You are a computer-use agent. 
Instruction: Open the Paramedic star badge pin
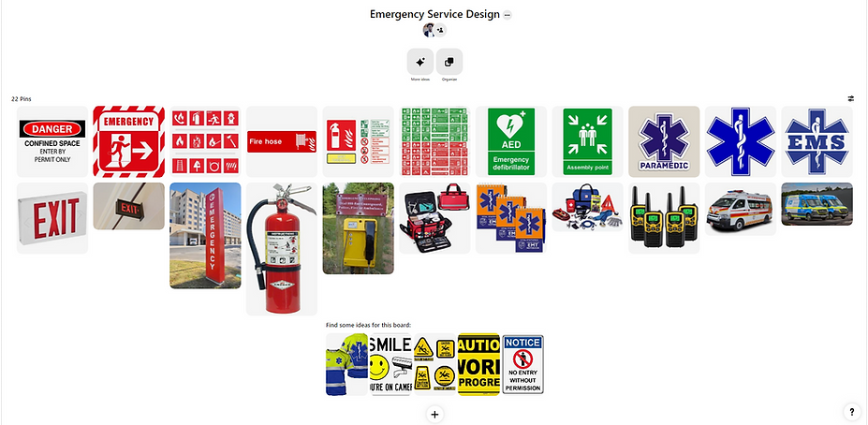click(664, 141)
